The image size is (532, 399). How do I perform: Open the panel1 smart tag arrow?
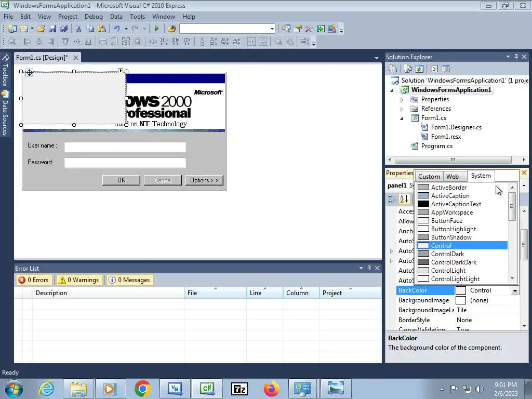click(x=121, y=71)
